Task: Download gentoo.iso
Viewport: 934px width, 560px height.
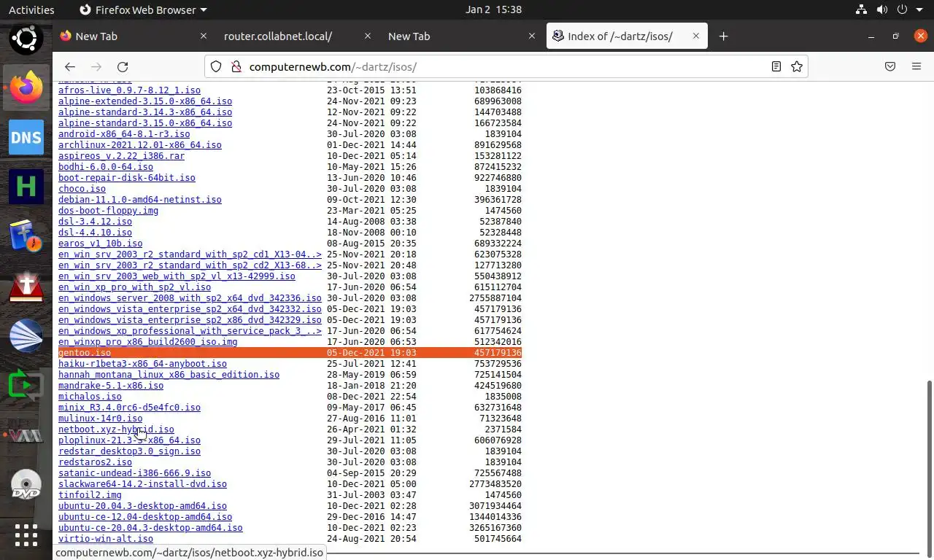Action: pyautogui.click(x=85, y=353)
